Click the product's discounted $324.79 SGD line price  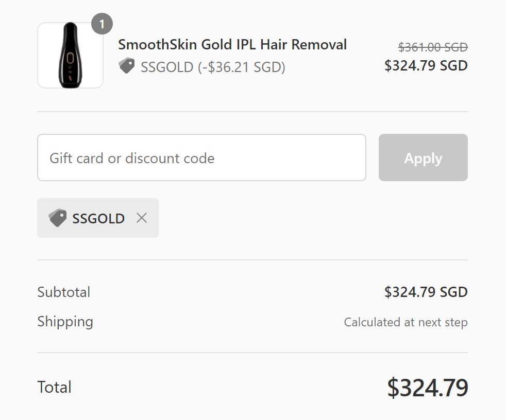pyautogui.click(x=426, y=66)
